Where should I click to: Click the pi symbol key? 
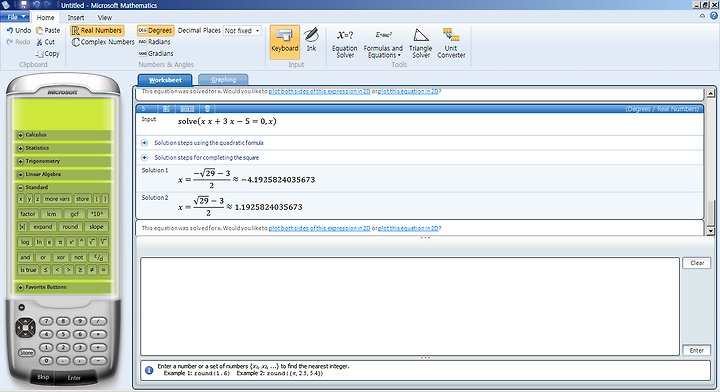[60, 242]
